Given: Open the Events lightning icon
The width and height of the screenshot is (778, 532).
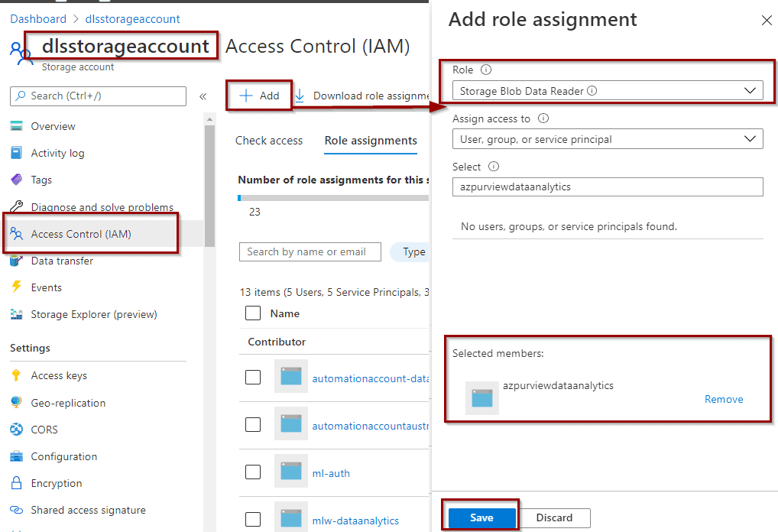Looking at the screenshot, I should pyautogui.click(x=16, y=287).
